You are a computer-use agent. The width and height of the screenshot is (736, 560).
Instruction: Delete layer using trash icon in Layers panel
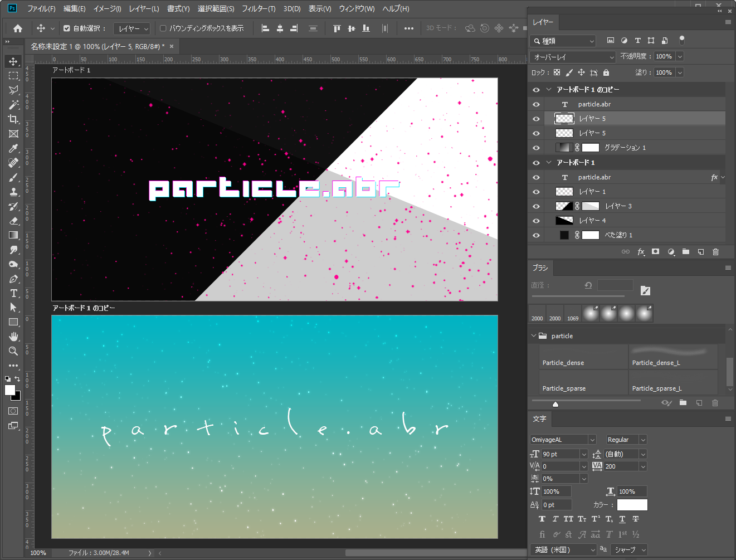click(715, 252)
